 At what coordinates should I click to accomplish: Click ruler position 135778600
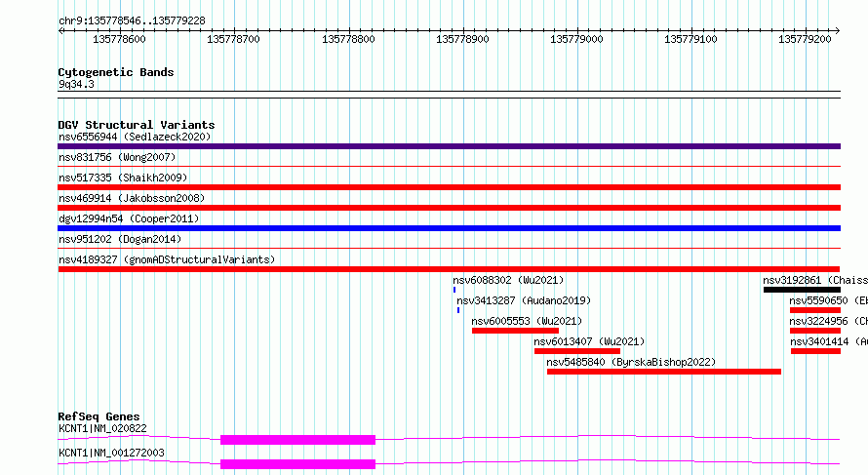(120, 39)
